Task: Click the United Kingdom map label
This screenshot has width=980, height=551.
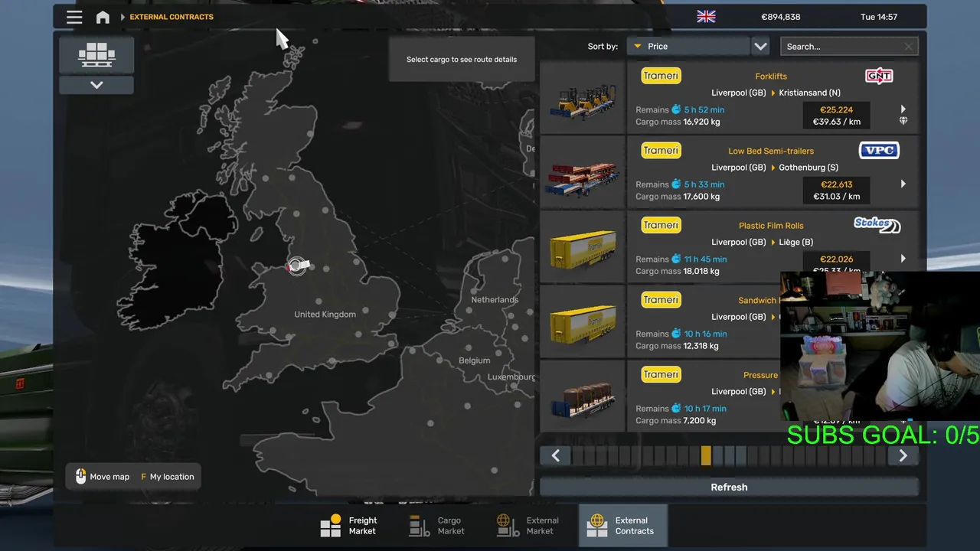Action: coord(325,315)
